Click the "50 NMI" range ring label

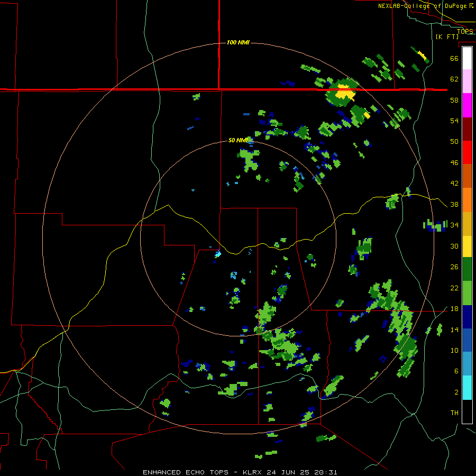click(239, 140)
